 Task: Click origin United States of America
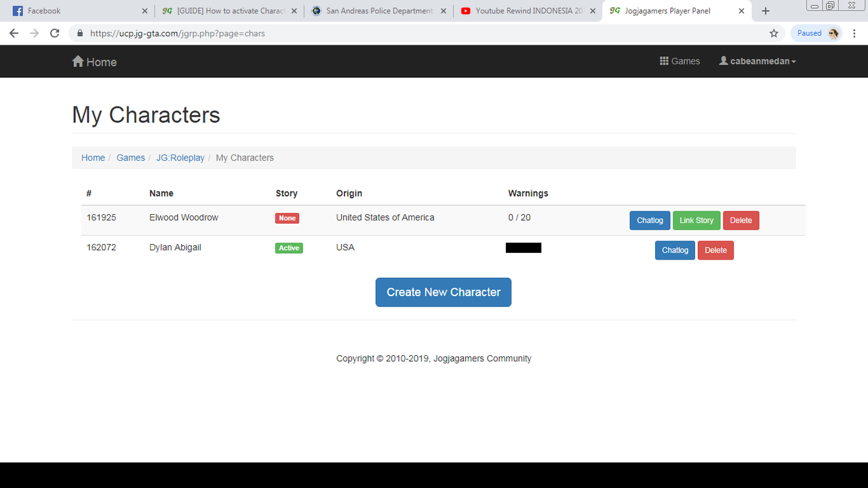click(x=385, y=218)
